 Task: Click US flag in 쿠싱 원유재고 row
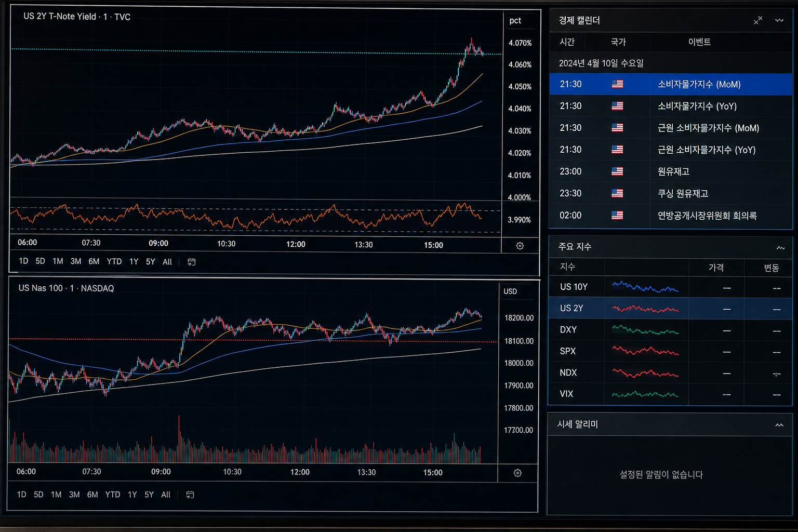617,193
